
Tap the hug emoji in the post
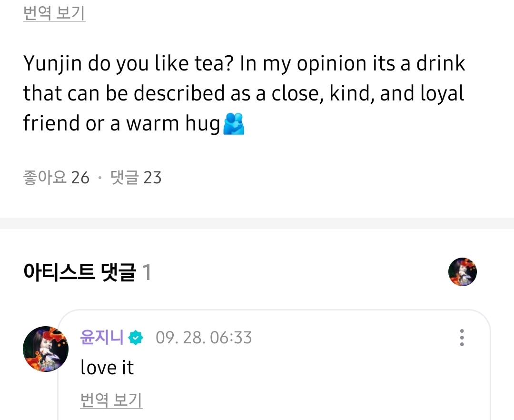click(234, 124)
